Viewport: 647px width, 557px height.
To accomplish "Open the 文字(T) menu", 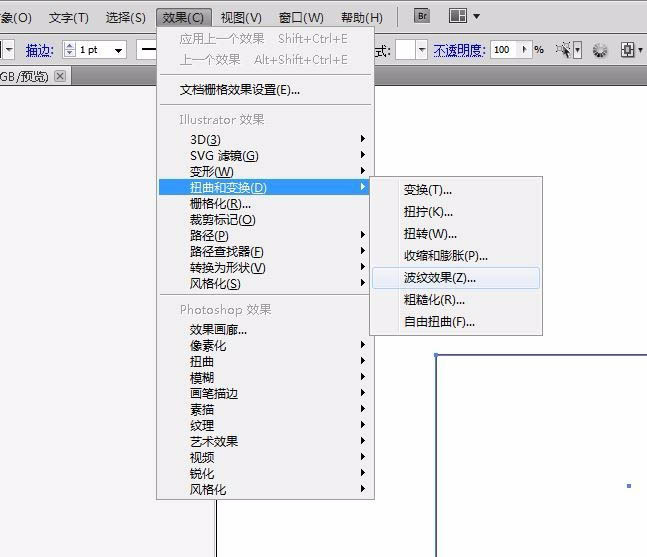I will 68,17.
